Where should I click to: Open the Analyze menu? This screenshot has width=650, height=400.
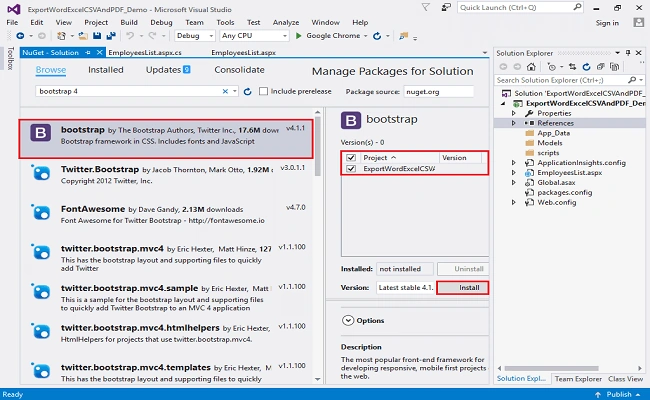click(286, 22)
